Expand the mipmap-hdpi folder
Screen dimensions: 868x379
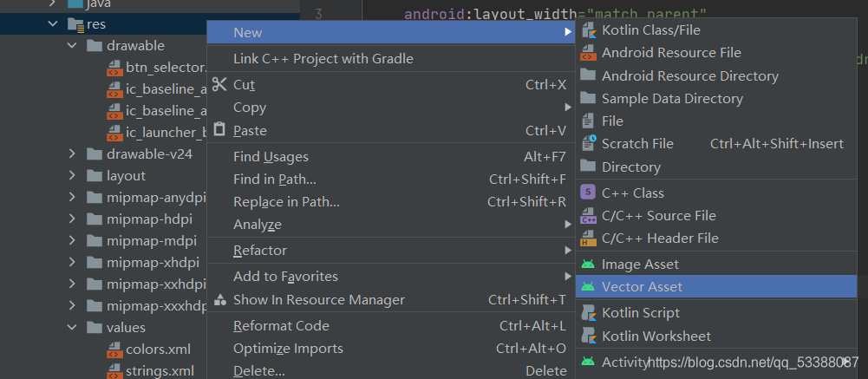72,219
